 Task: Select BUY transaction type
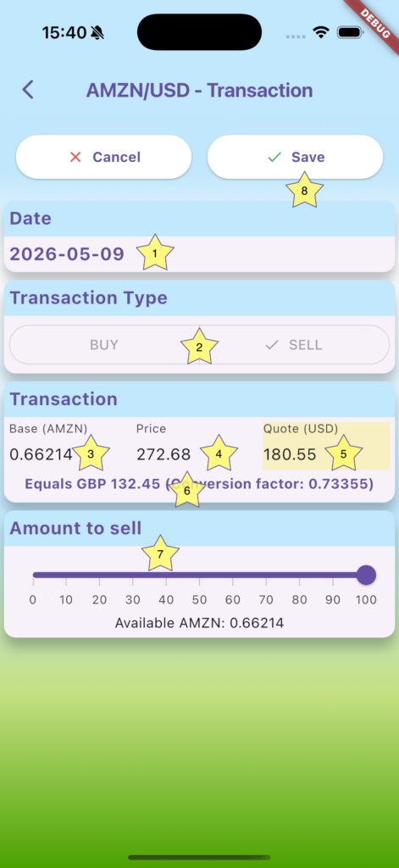tap(104, 345)
